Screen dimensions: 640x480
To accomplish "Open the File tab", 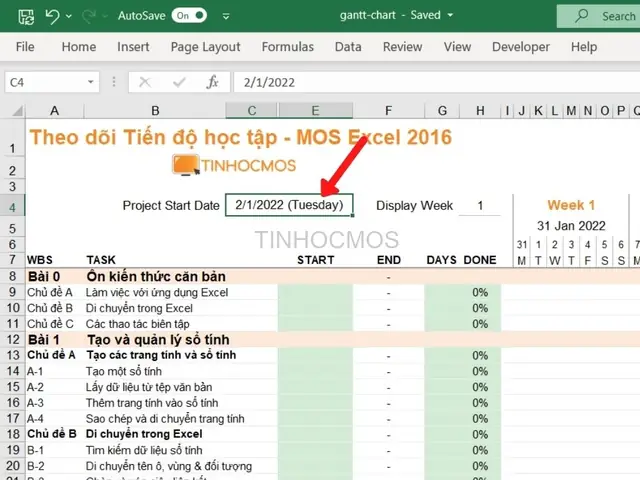I will click(x=25, y=47).
